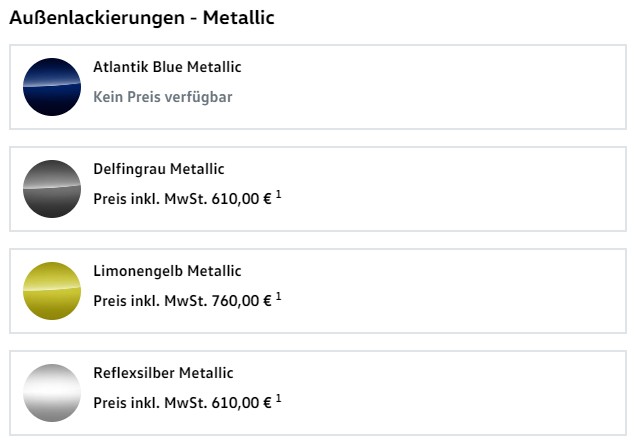Click the "Außenlackierungen - Metallic" heading
The width and height of the screenshot is (636, 445).
click(142, 19)
